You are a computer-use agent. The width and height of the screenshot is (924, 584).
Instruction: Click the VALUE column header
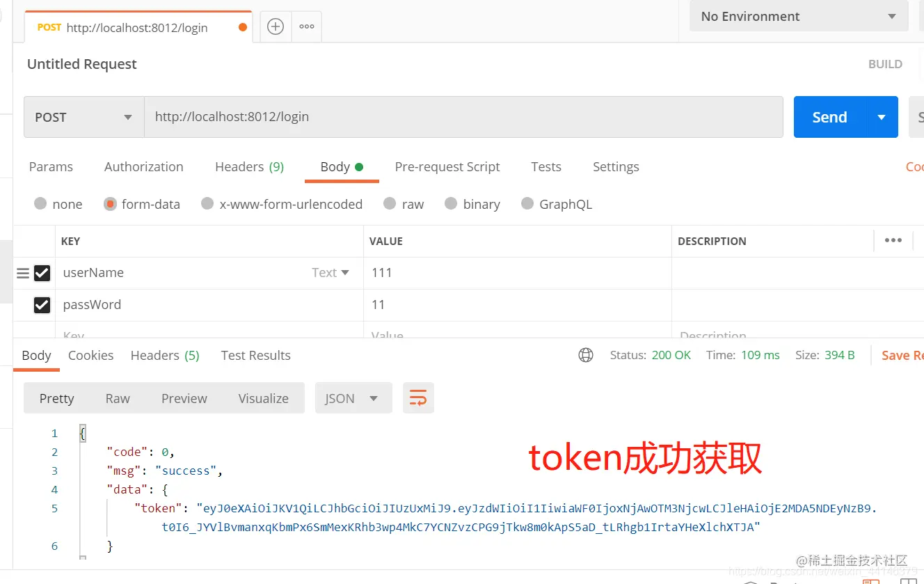pyautogui.click(x=386, y=241)
